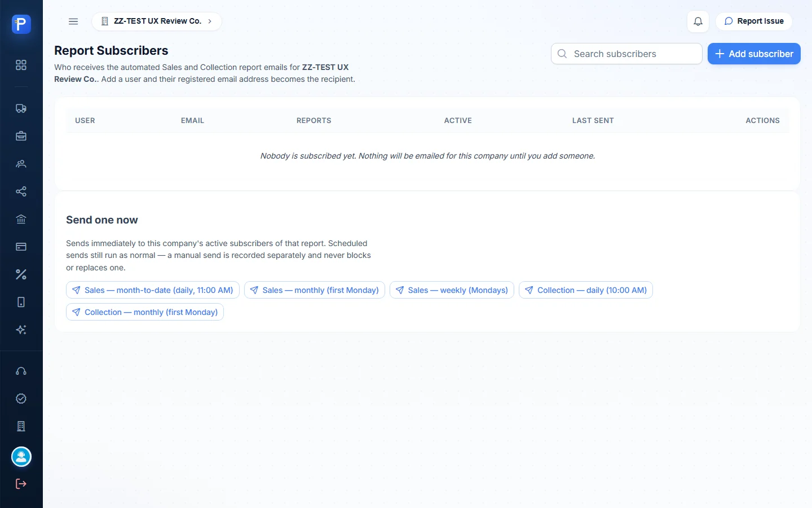Open the share nodes sidebar icon
Viewport: 812px width, 508px height.
(x=21, y=191)
